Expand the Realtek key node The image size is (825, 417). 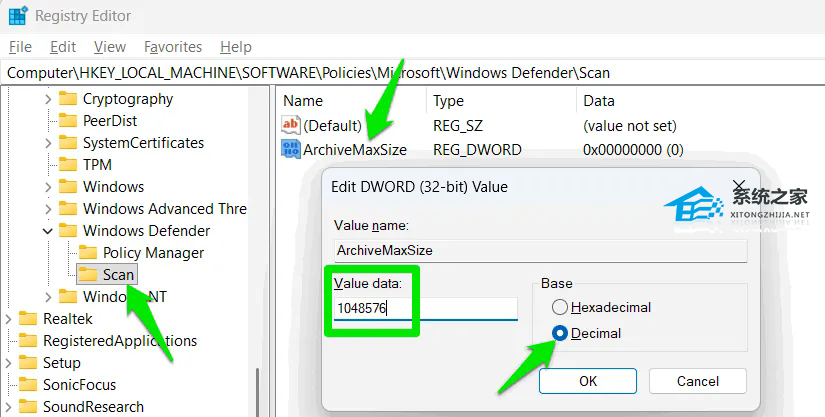click(x=9, y=319)
